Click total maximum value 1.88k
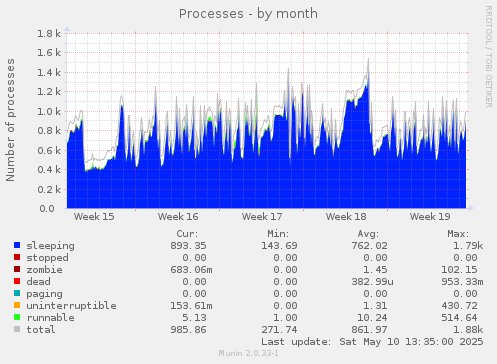Screen dimensions: 497x364 (x=468, y=330)
